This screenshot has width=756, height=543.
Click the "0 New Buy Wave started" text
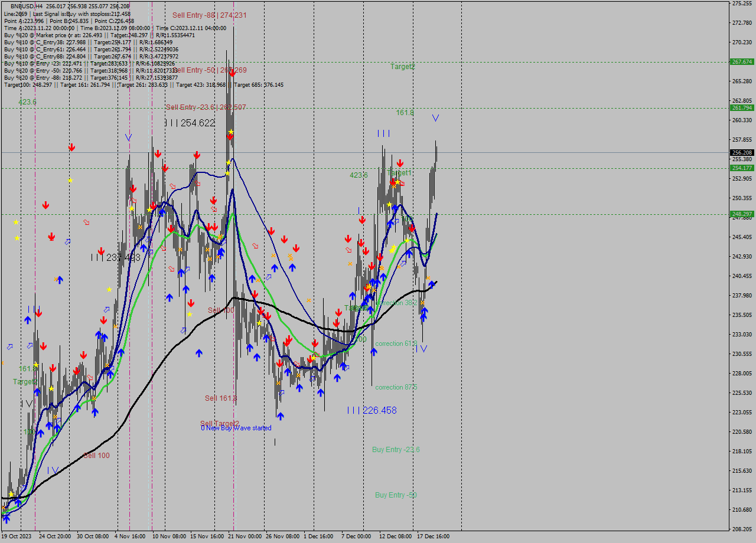pos(235,428)
